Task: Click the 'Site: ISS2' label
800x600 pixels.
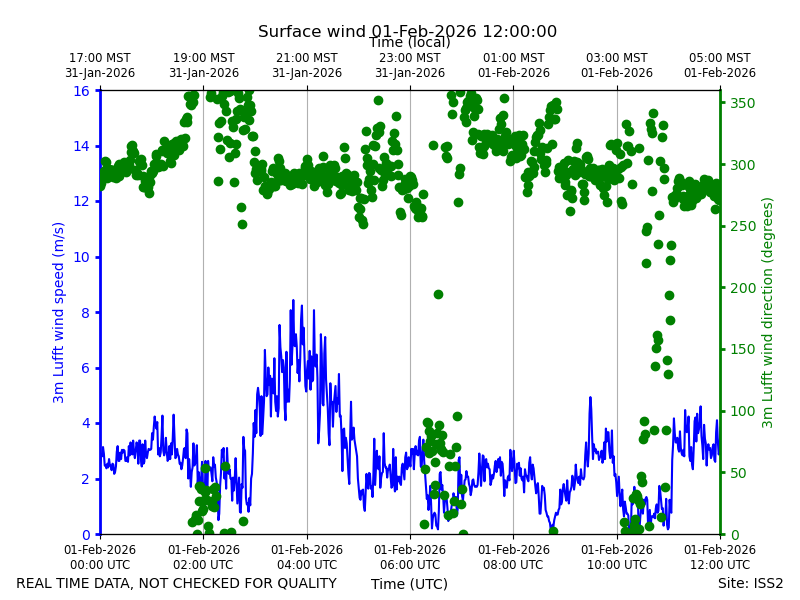Action: [x=750, y=583]
